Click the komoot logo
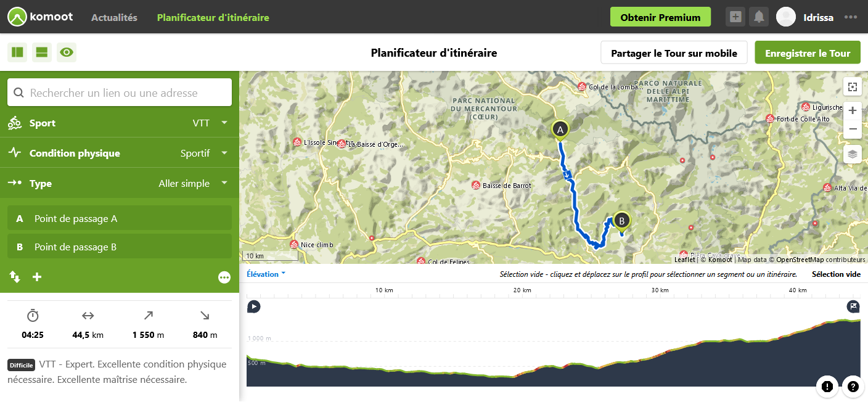868x402 pixels. 41,17
